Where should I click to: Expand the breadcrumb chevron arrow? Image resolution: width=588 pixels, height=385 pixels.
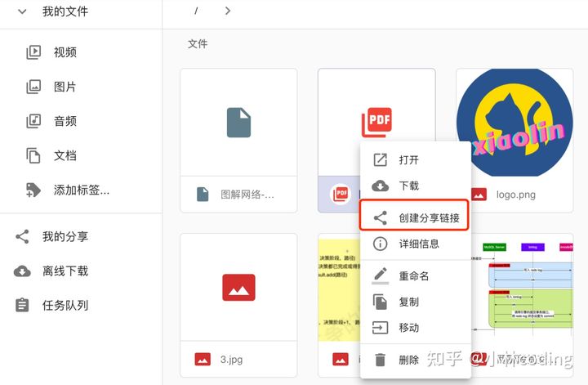click(x=227, y=11)
